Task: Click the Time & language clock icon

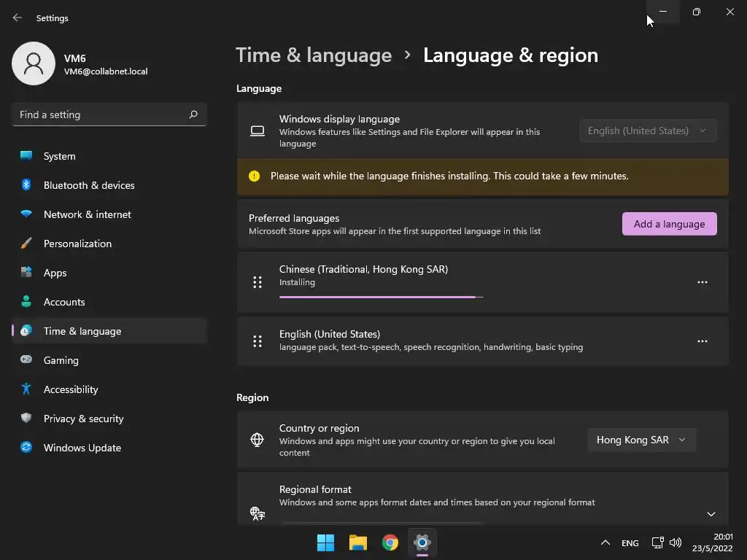Action: point(26,330)
